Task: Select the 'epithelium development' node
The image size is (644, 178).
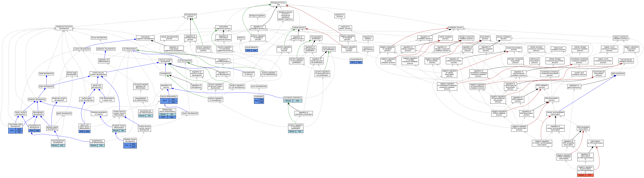Action: 106,49
